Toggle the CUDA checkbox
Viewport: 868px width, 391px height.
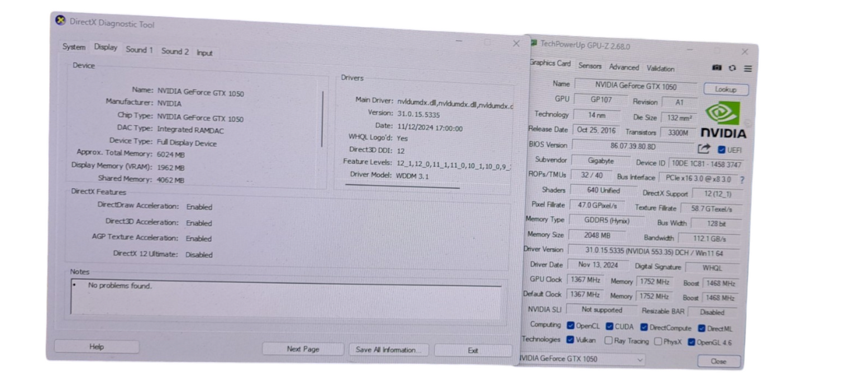coord(609,326)
